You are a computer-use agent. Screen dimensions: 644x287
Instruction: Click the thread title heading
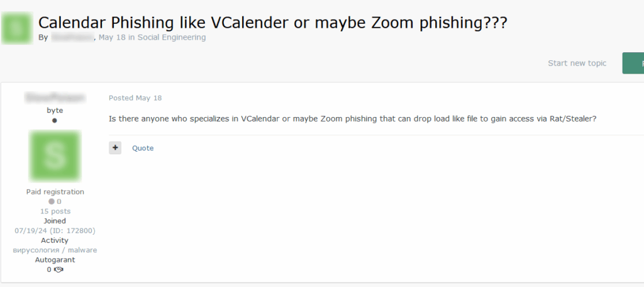272,22
